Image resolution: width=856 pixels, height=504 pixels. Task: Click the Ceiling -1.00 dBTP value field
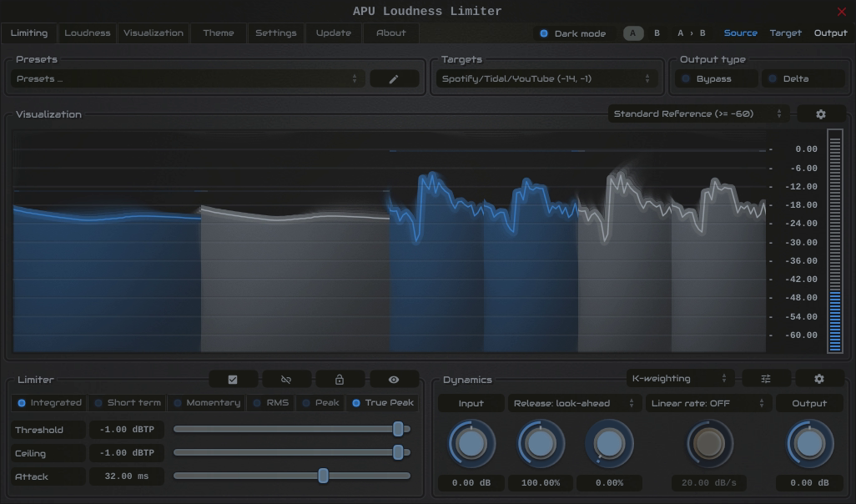tap(127, 452)
